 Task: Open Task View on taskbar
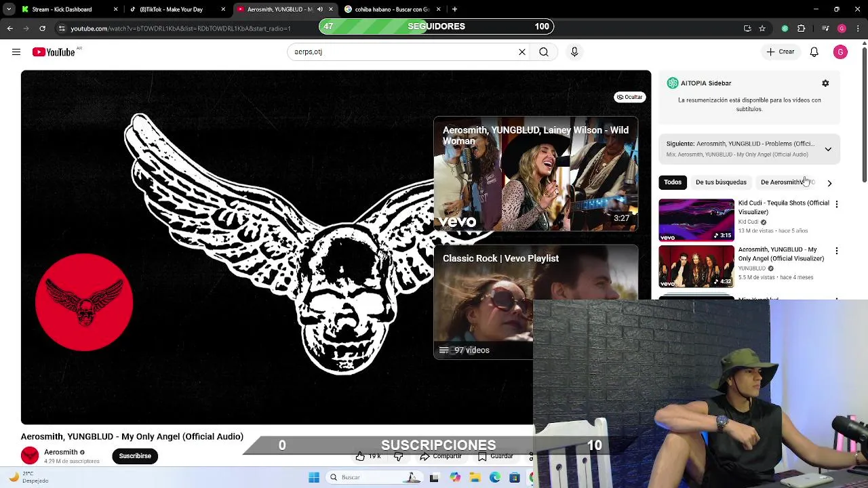pos(434,477)
